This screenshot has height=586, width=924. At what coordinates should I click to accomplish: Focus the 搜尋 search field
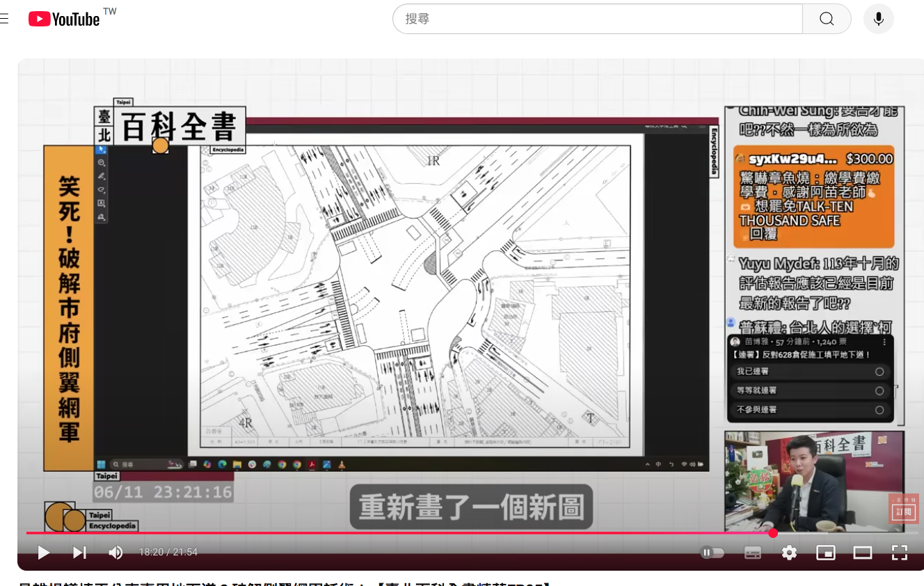tap(598, 19)
